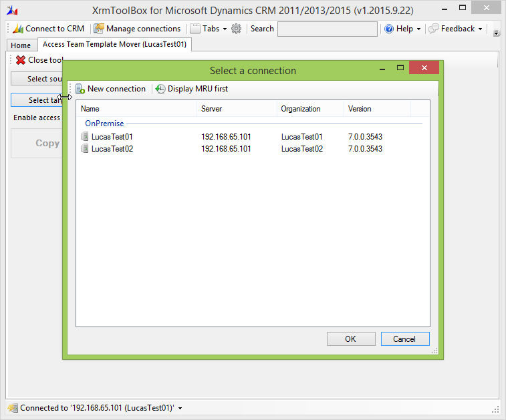Image resolution: width=506 pixels, height=420 pixels.
Task: Open the Tabs dropdown menu
Action: [209, 29]
